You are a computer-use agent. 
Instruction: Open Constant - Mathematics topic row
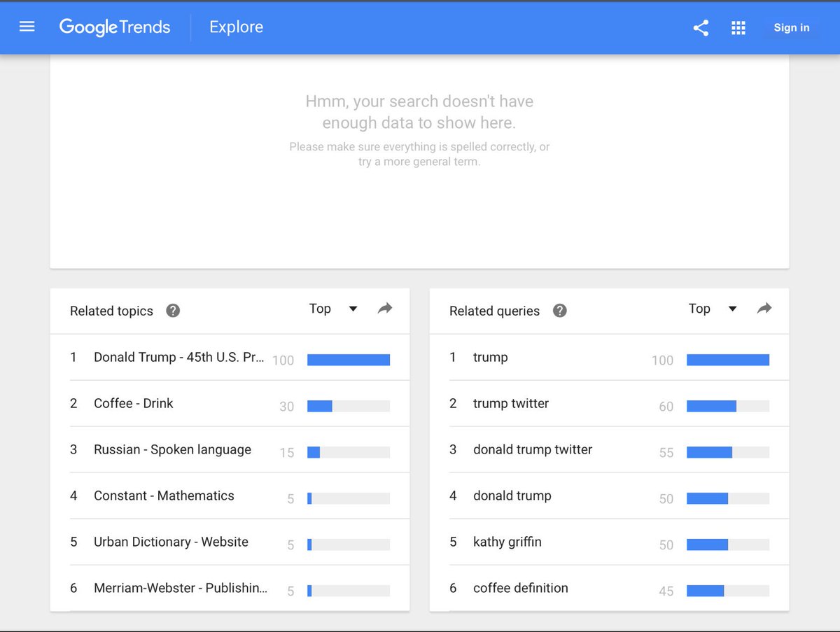click(x=230, y=496)
